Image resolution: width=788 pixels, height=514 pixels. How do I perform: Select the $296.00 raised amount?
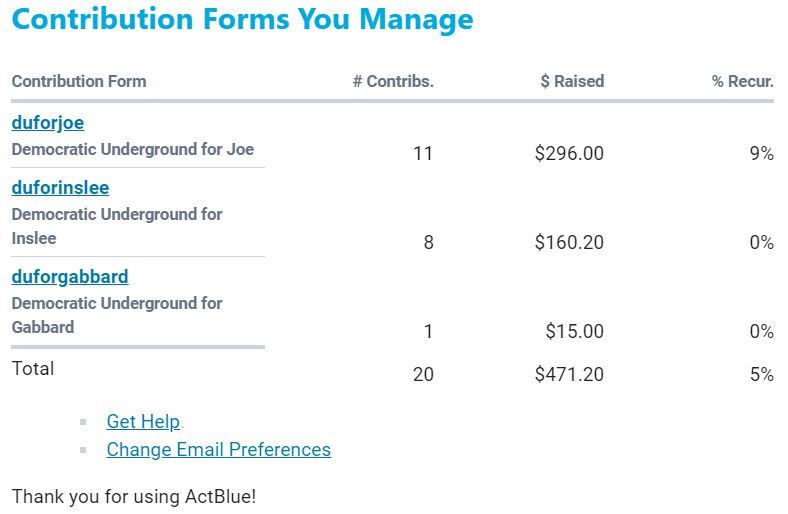click(569, 154)
